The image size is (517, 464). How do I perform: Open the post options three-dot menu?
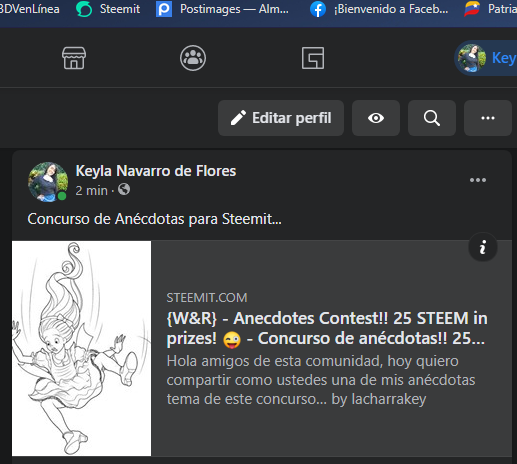coord(478,180)
